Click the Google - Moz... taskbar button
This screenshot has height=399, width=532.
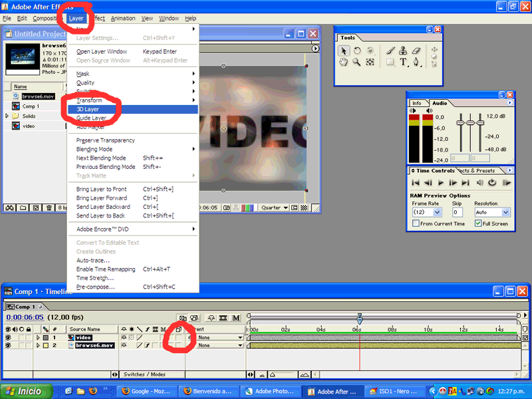[146, 392]
